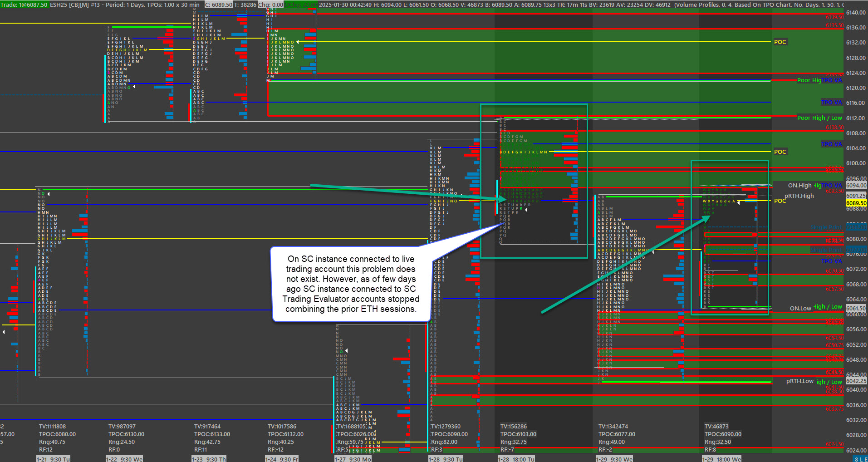The image size is (868, 462).
Task: Select the 1-28 18:00 Tu date label
Action: (516, 459)
